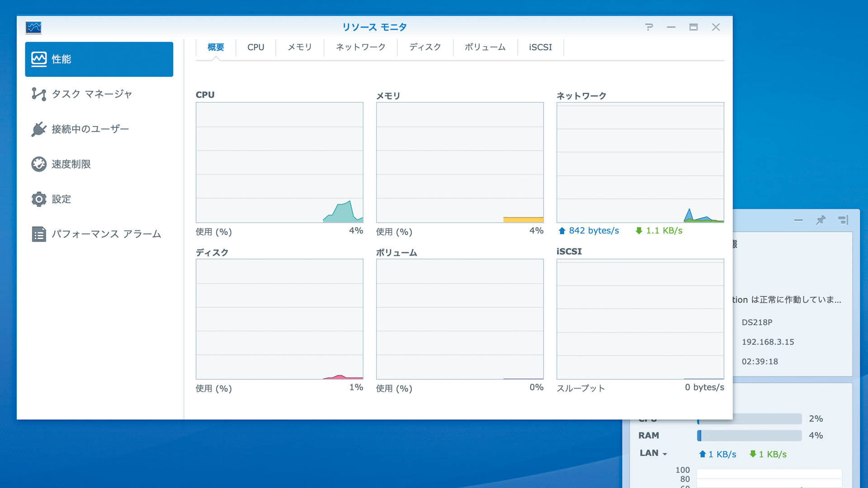868x488 pixels.
Task: Open 設定 in the sidebar
Action: coord(99,199)
